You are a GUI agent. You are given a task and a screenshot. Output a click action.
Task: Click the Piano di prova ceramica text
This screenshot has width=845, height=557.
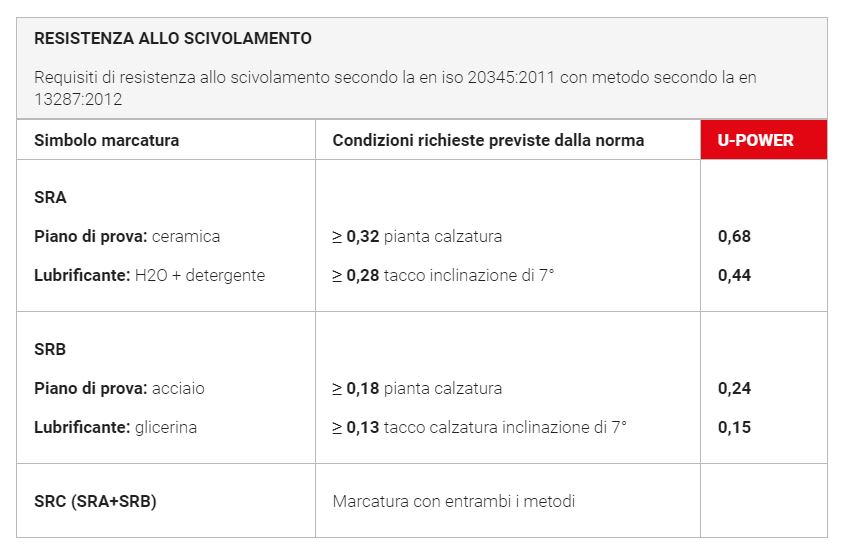pos(127,237)
